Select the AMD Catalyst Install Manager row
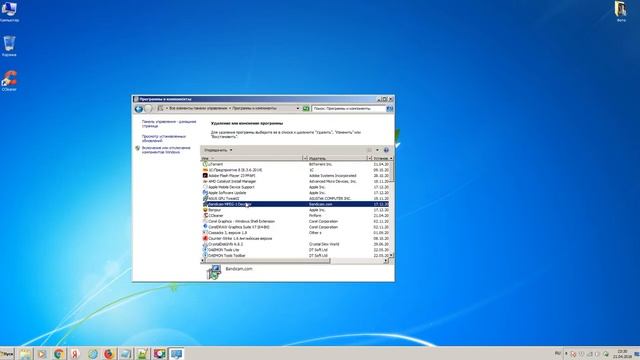This screenshot has width=640, height=360. [296, 181]
